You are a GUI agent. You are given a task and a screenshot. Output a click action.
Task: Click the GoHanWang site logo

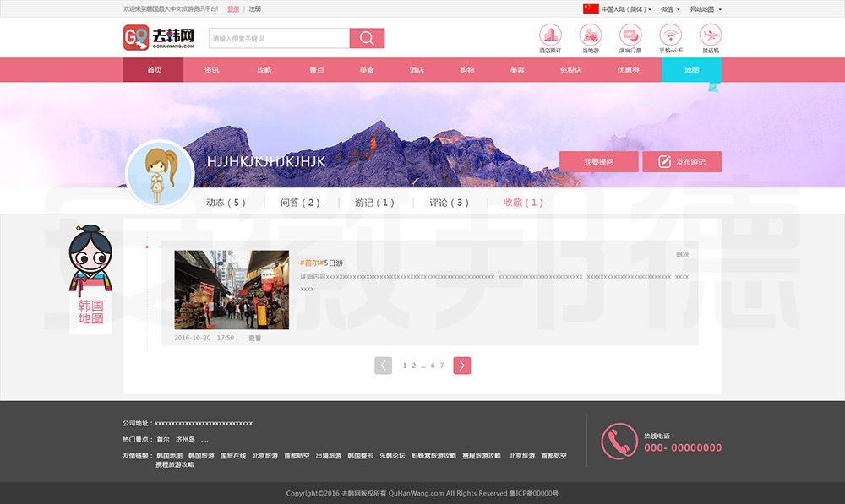point(160,38)
